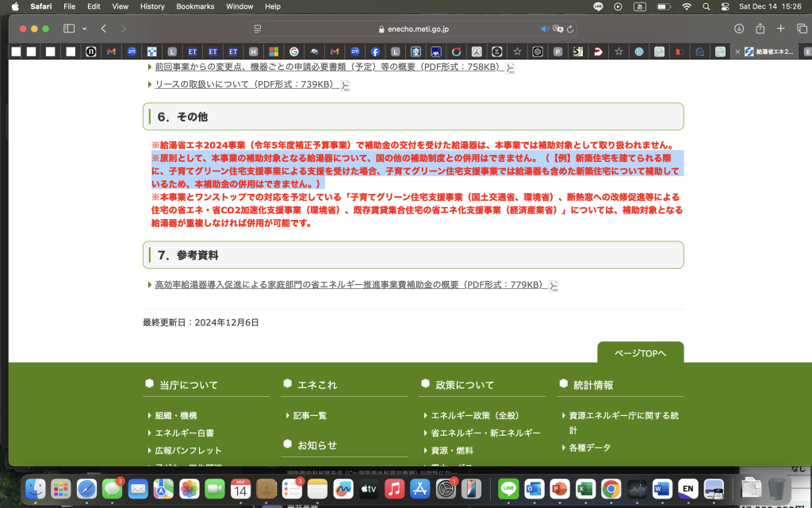Viewport: 812px width, 508px height.
Task: Launch Microsoft Excel from the Dock
Action: tap(586, 490)
